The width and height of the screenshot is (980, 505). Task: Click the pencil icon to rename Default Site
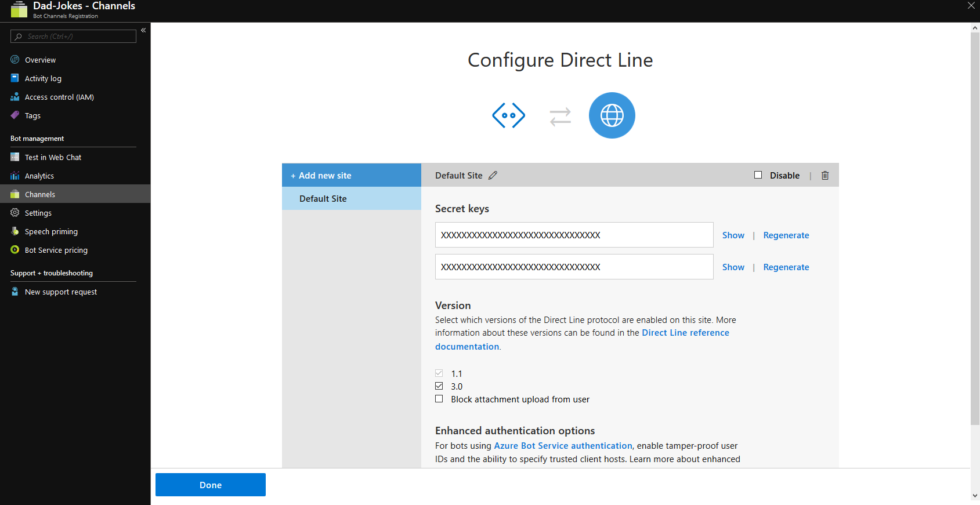click(493, 175)
